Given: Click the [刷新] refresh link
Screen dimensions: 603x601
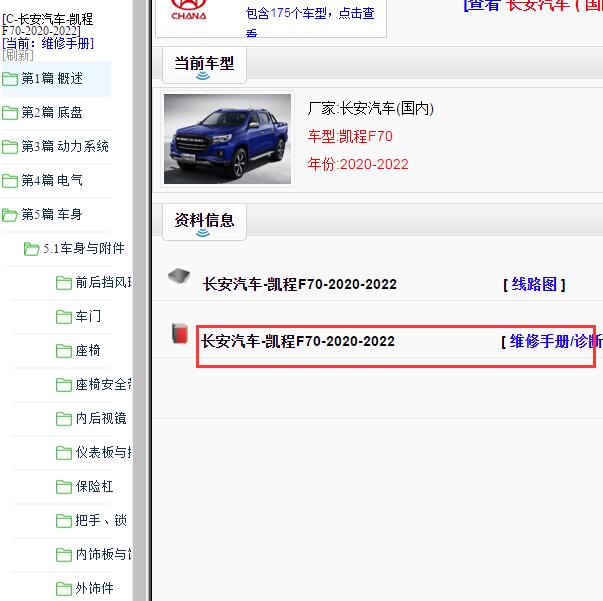Looking at the screenshot, I should click(x=18, y=55).
